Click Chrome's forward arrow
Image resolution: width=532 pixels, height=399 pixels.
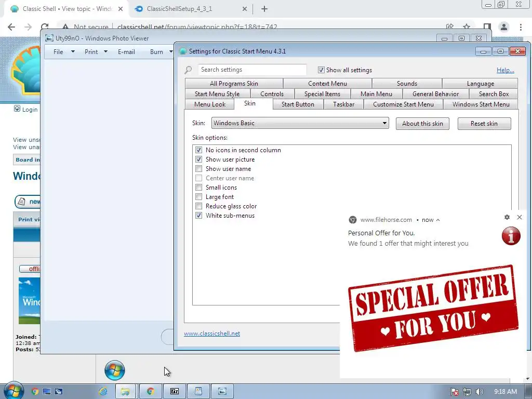click(x=28, y=27)
